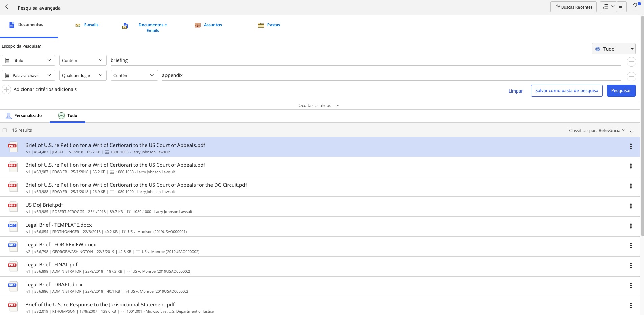
Task: Open Legal Brief - FINAL.pdf title
Action: pos(51,265)
